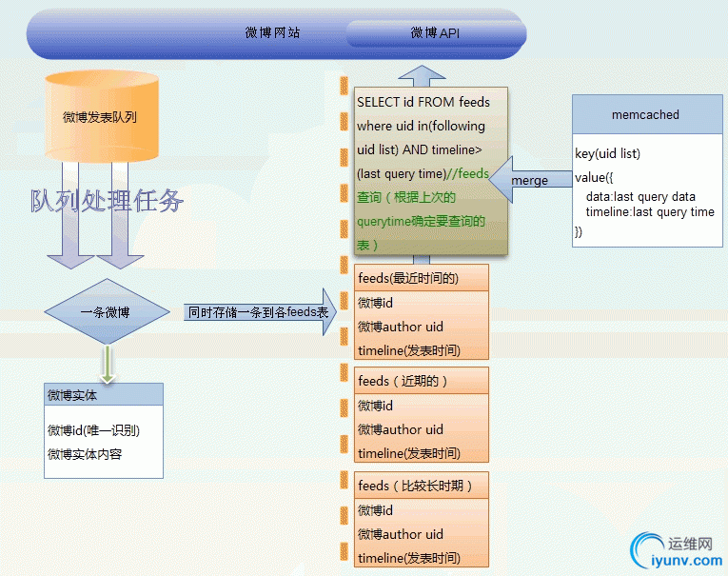Screen dimensions: 728x576
Task: Click the line where uid in(following
Action: pos(421,126)
